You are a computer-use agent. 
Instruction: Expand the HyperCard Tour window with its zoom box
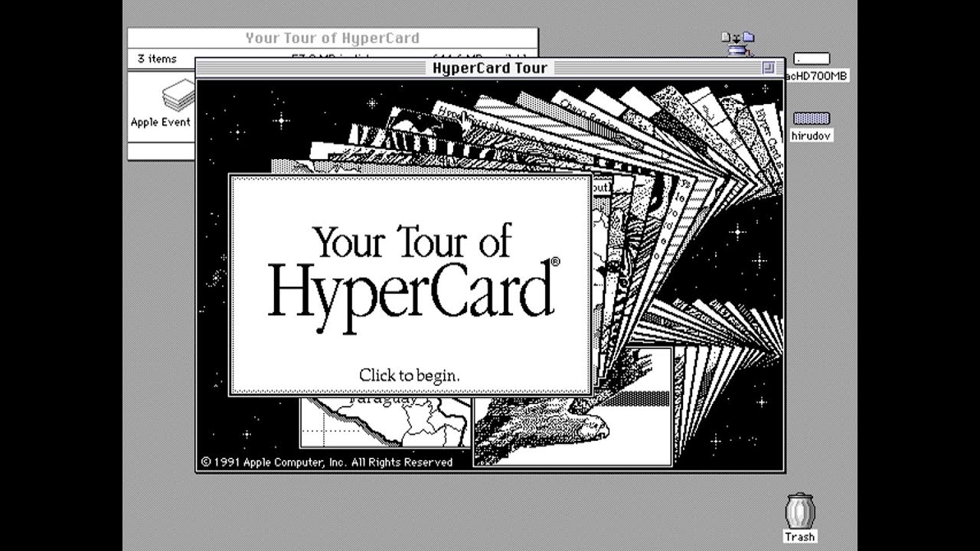[767, 68]
